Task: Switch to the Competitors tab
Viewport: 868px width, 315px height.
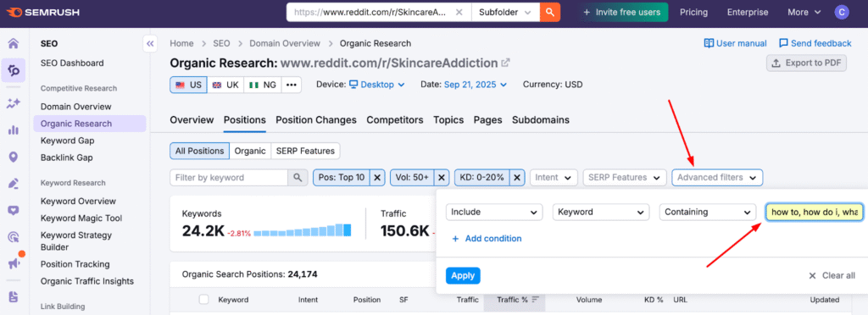Action: click(395, 120)
